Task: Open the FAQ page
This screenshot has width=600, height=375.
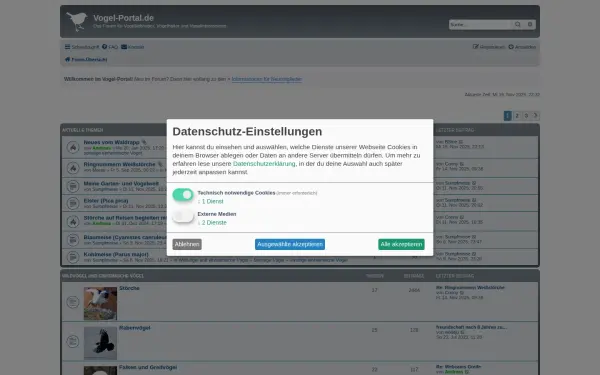Action: click(x=110, y=47)
